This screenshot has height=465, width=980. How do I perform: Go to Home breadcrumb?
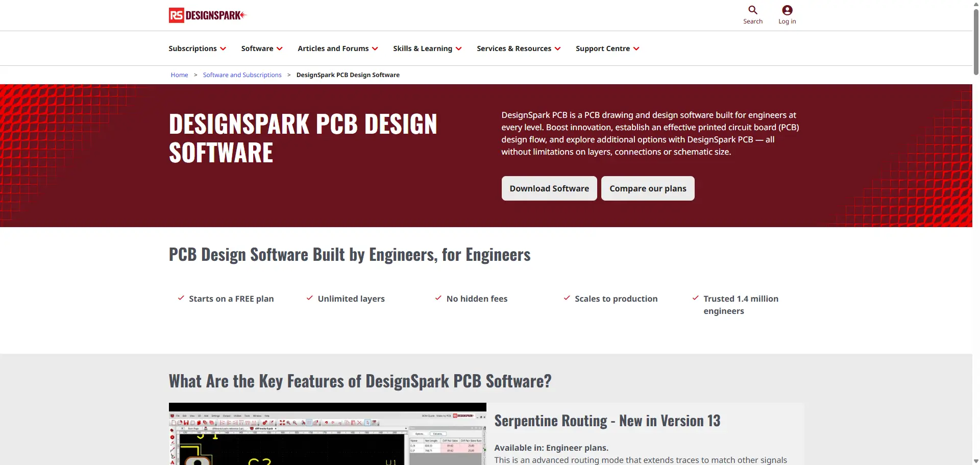point(179,75)
